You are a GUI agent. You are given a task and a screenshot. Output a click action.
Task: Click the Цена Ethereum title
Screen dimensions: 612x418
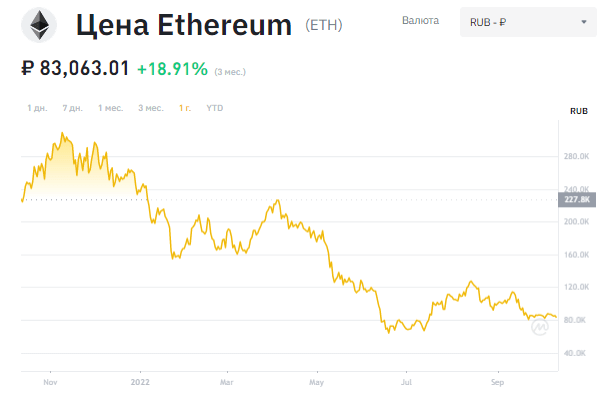(x=184, y=24)
